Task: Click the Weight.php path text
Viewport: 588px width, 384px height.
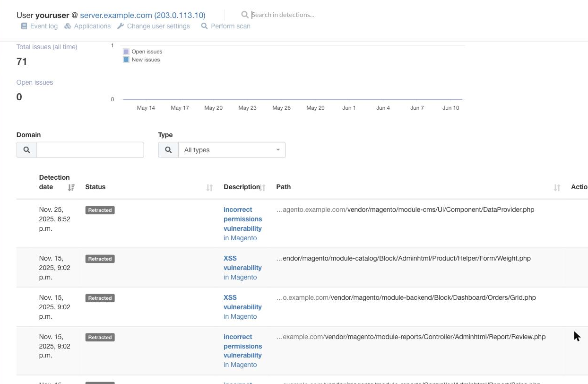Action: [403, 258]
